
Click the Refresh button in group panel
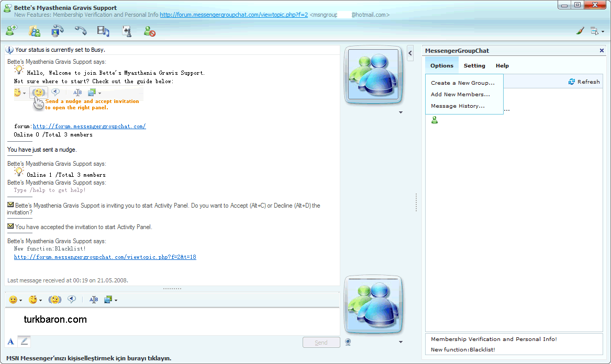(584, 82)
